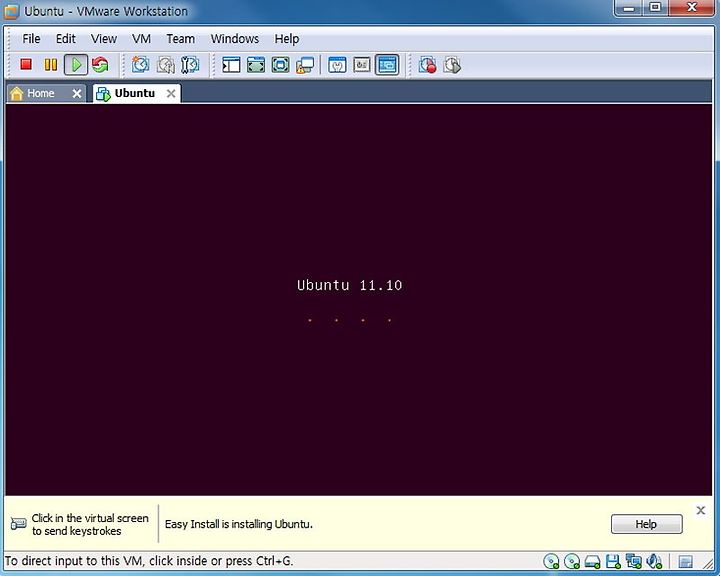The image size is (720, 576).
Task: Suspend the VM with yellow pause icon
Action: pos(51,64)
